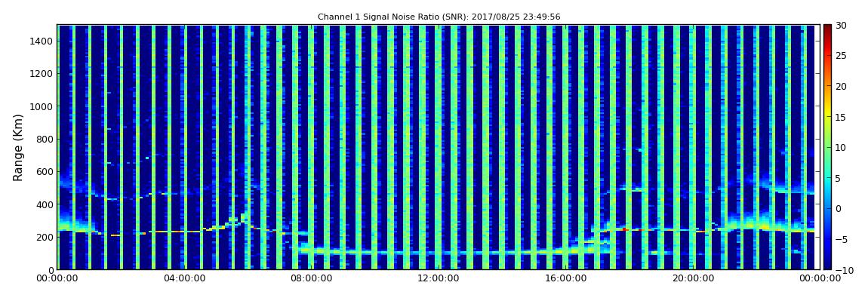Click the colorbar value 30

coord(842,25)
